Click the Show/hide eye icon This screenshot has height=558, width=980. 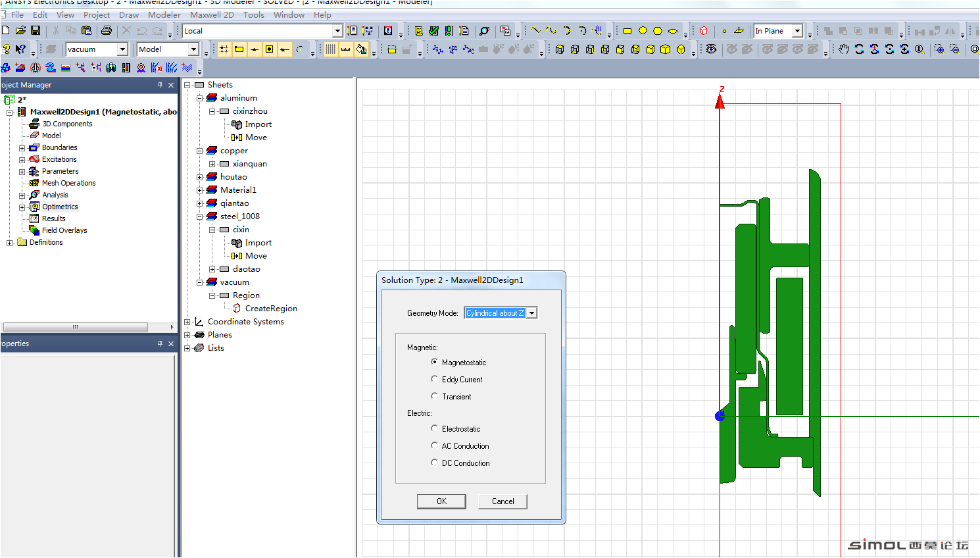click(x=711, y=49)
